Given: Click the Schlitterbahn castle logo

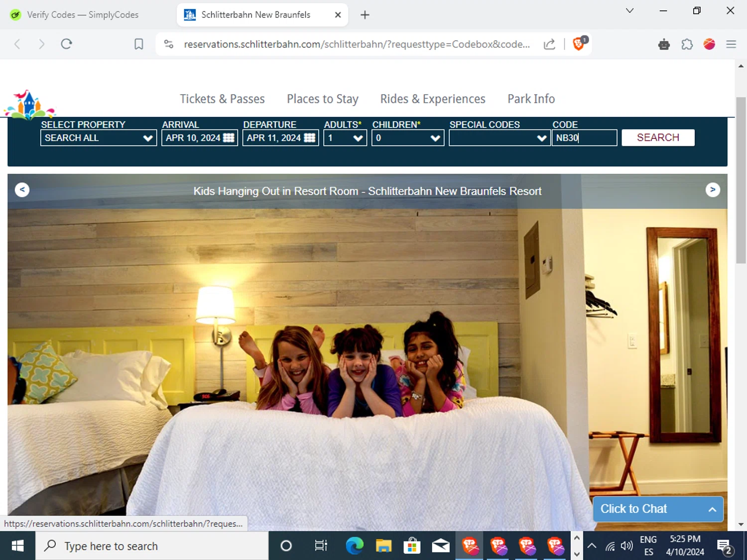Looking at the screenshot, I should (x=29, y=105).
